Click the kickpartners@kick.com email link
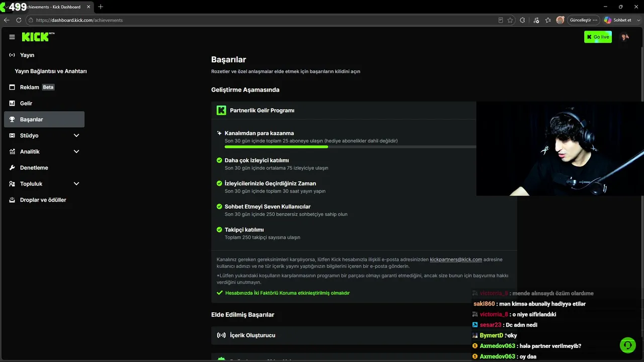This screenshot has width=644, height=362. tap(456, 259)
